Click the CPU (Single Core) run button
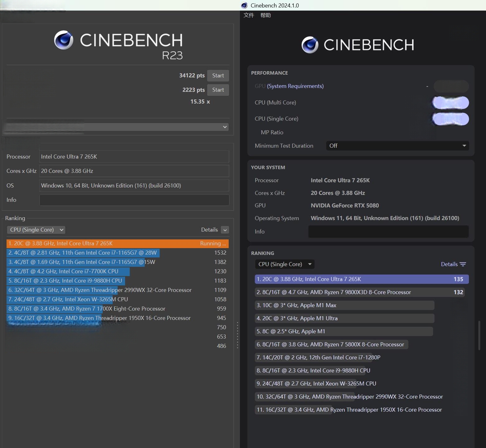Viewport: 486px width, 448px height. click(451, 119)
